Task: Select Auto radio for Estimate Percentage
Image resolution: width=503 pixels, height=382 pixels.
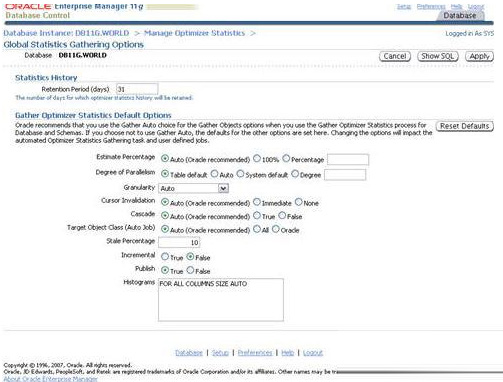Action: coord(165,159)
